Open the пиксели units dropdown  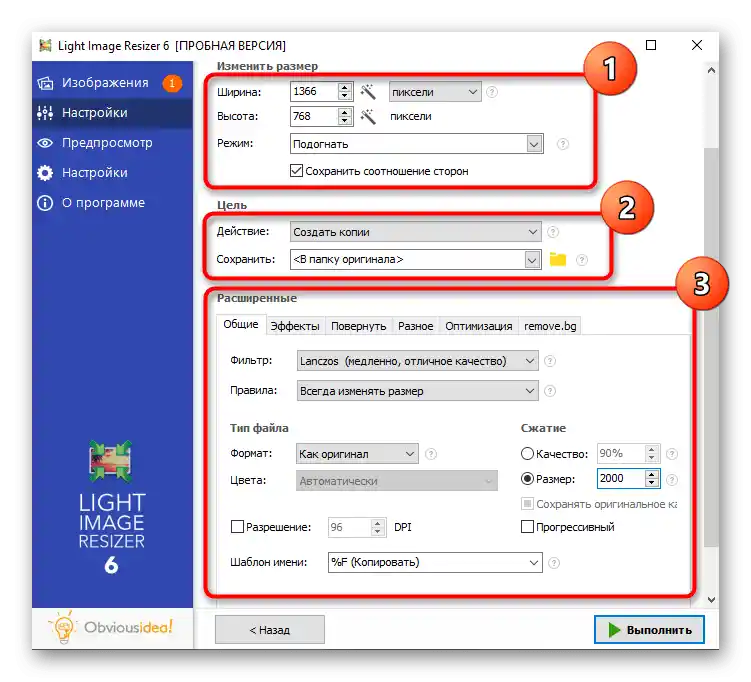click(x=435, y=91)
